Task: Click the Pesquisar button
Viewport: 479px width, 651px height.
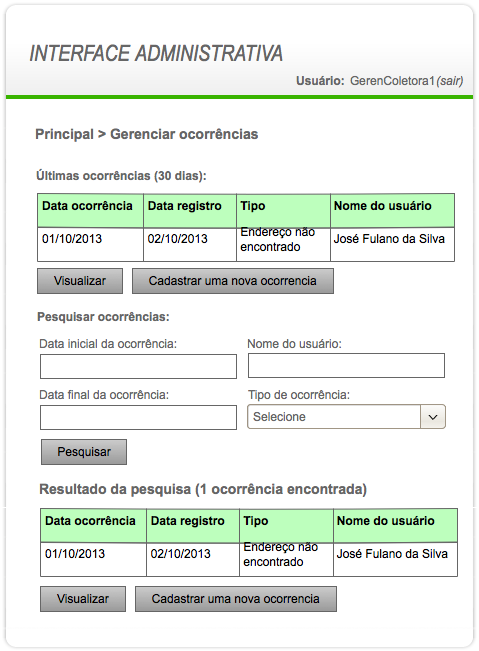Action: tap(84, 452)
